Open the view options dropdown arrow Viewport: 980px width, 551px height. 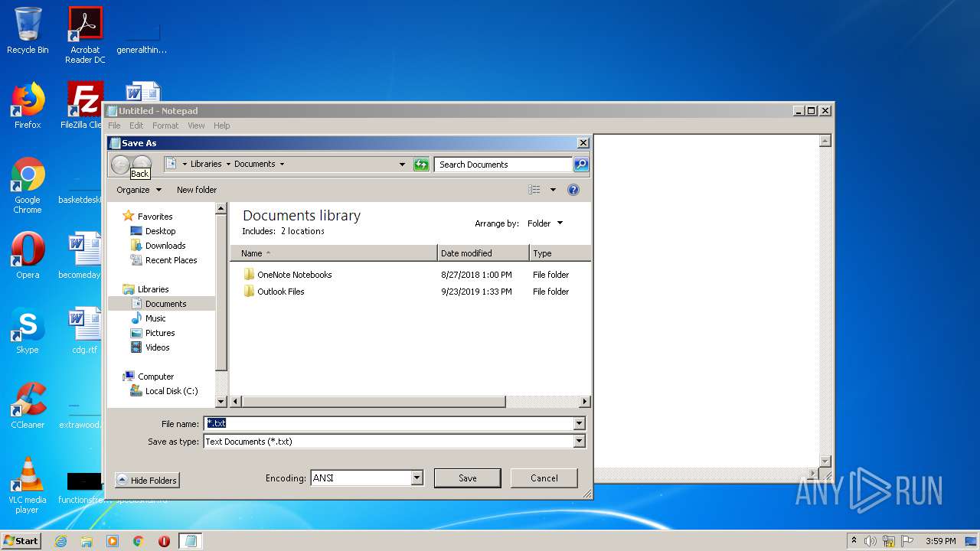pyautogui.click(x=553, y=190)
